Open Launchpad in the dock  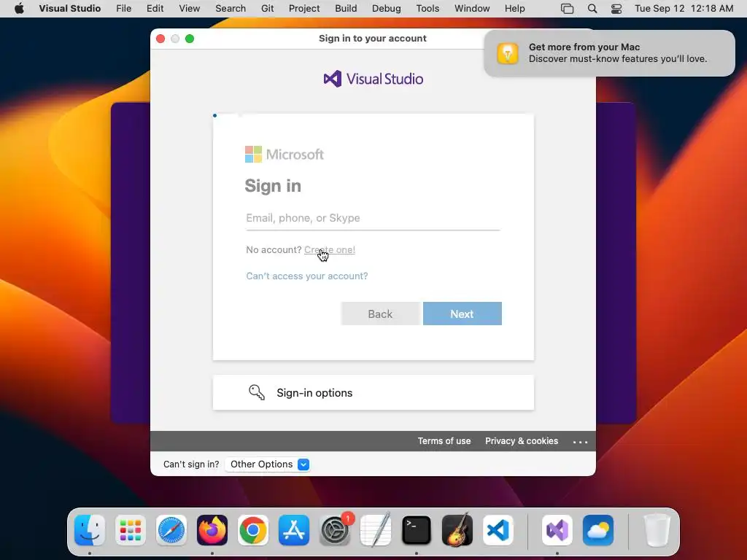[x=131, y=530]
